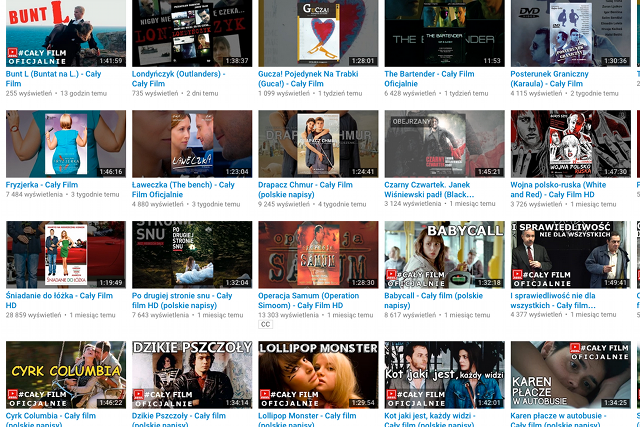Click the 13 godzin temu upload date
640x427 pixels.
coord(84,93)
